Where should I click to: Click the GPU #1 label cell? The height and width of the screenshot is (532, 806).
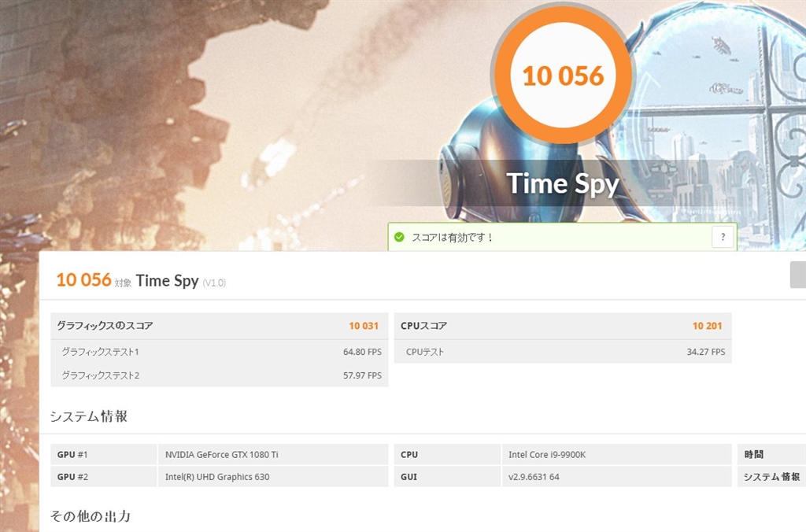point(103,454)
